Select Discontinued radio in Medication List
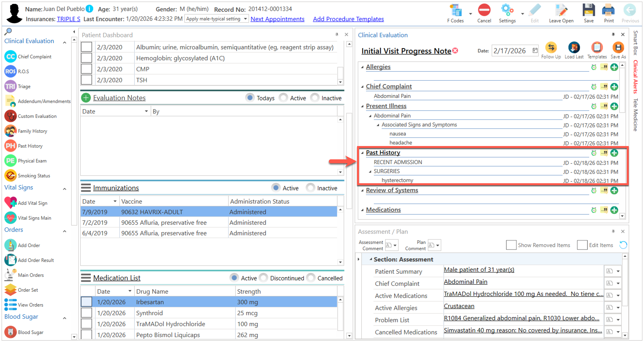 pyautogui.click(x=263, y=278)
